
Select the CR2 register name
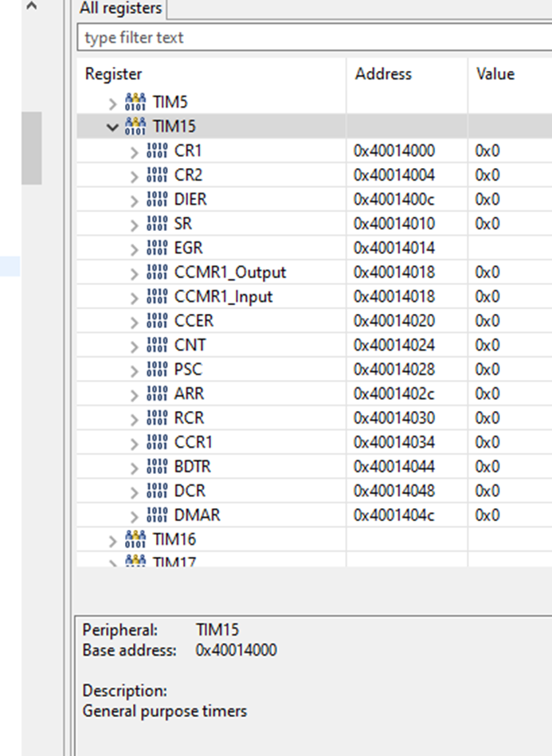pyautogui.click(x=188, y=174)
